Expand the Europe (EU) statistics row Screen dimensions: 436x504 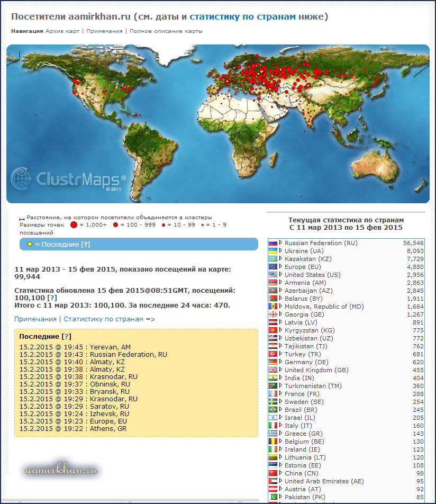(x=281, y=267)
